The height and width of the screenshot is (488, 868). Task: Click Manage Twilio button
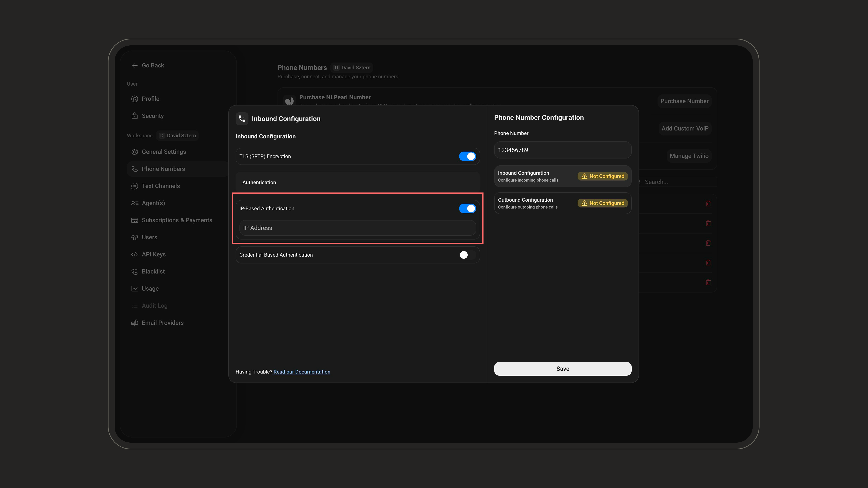(689, 156)
